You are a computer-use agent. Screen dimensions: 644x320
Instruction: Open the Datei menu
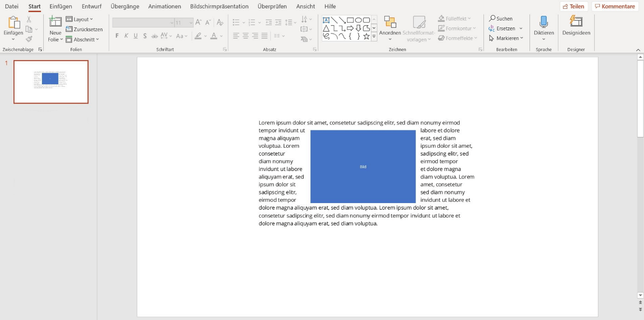12,7
